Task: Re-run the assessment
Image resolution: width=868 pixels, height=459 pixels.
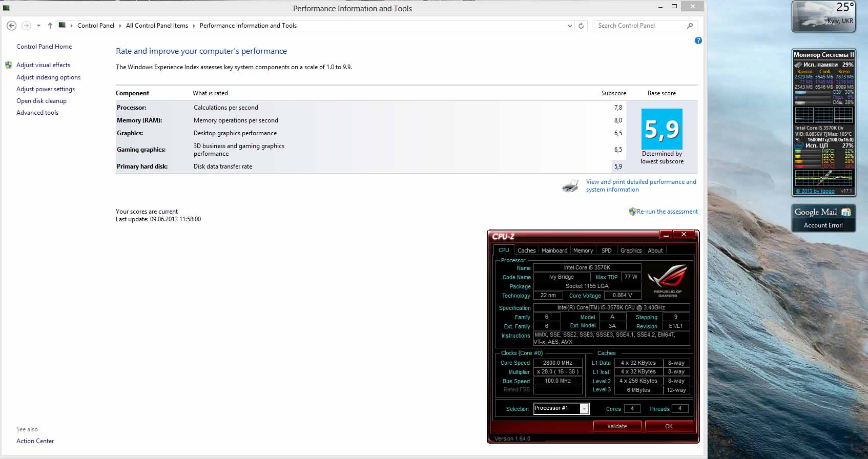Action: pyautogui.click(x=667, y=212)
